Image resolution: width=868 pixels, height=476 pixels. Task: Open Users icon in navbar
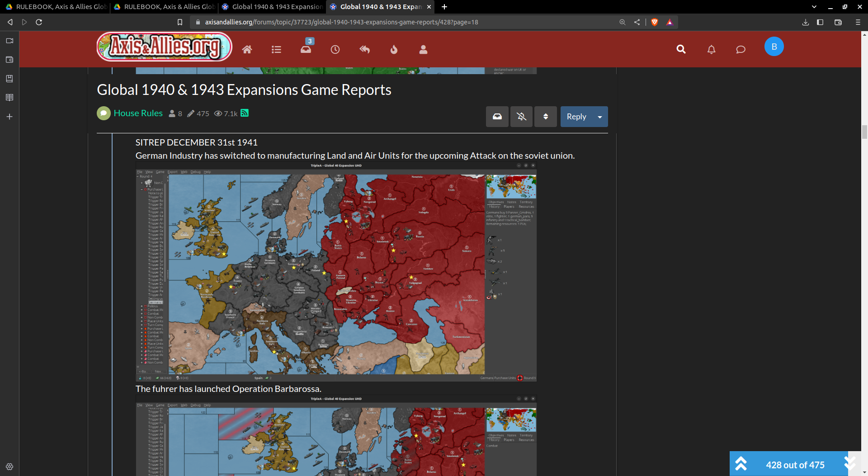(x=423, y=50)
